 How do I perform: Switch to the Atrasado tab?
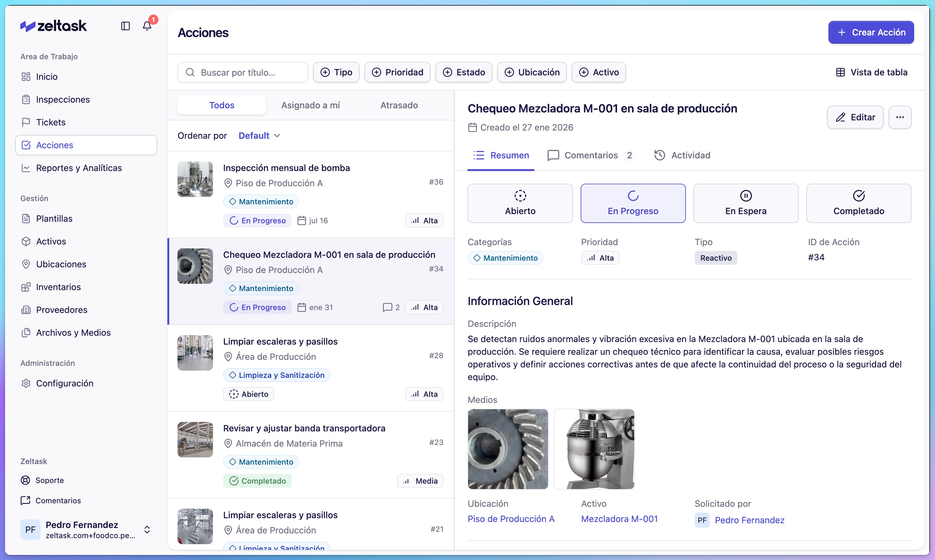399,105
